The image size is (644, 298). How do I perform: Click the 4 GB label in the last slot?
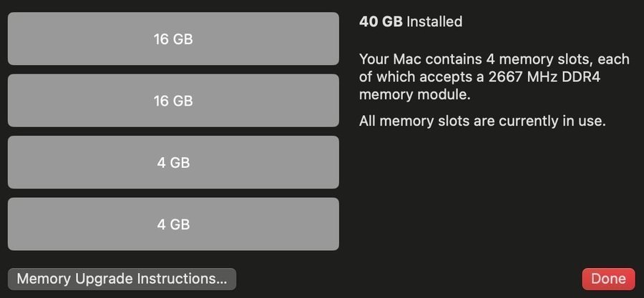(173, 224)
